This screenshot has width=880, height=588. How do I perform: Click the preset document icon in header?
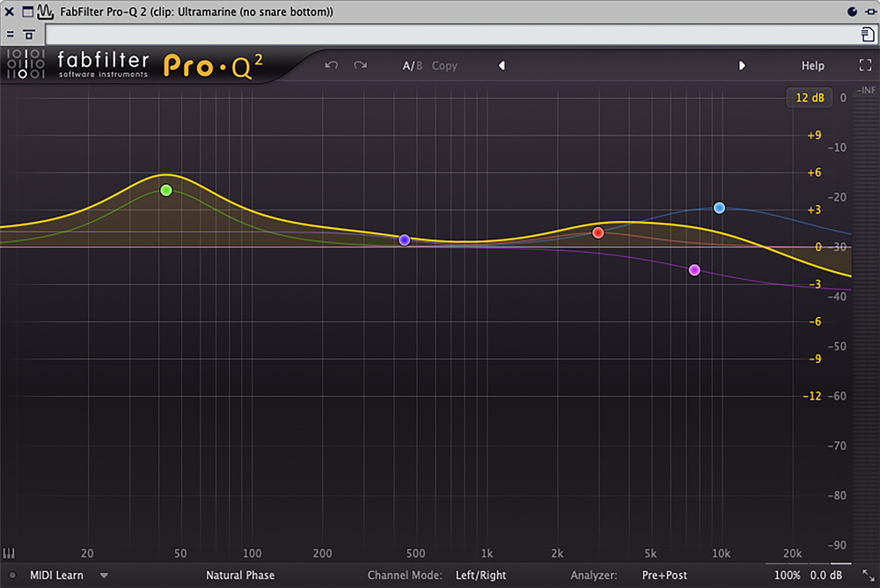(x=868, y=34)
